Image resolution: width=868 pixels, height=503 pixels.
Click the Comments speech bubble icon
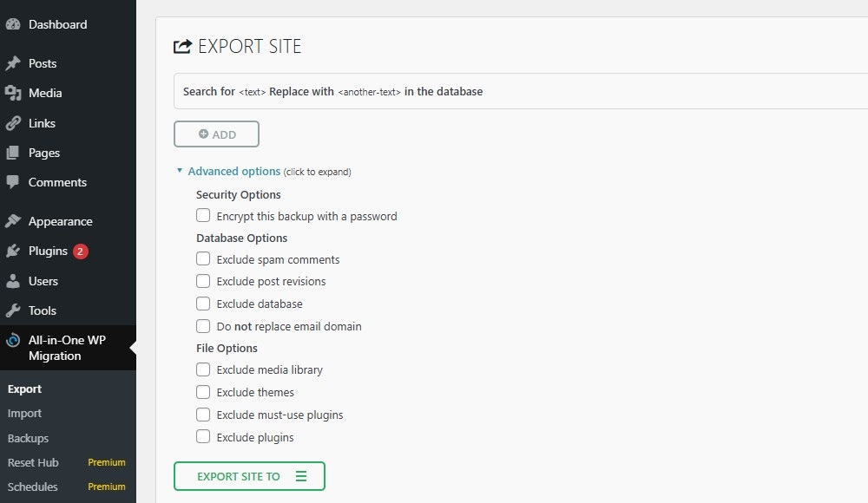13,182
